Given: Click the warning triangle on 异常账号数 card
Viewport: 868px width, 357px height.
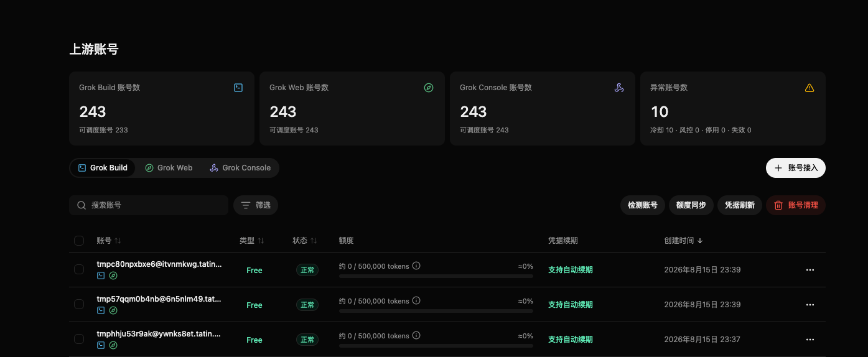Looking at the screenshot, I should 810,88.
